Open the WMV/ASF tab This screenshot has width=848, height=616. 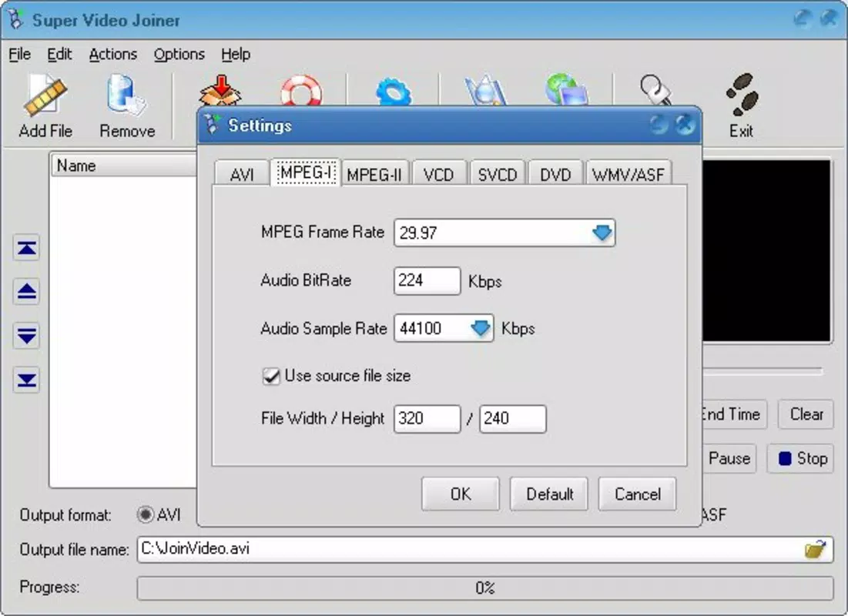628,174
